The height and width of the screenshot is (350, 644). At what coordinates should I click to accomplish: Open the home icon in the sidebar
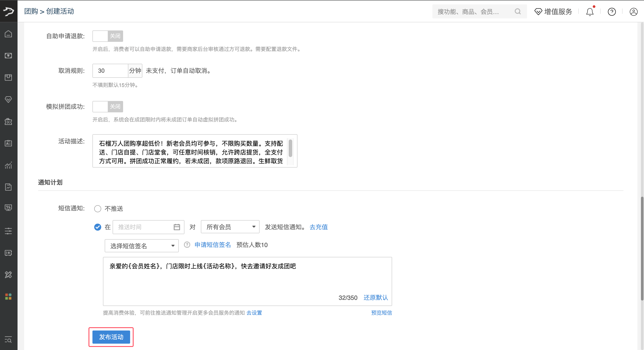9,34
